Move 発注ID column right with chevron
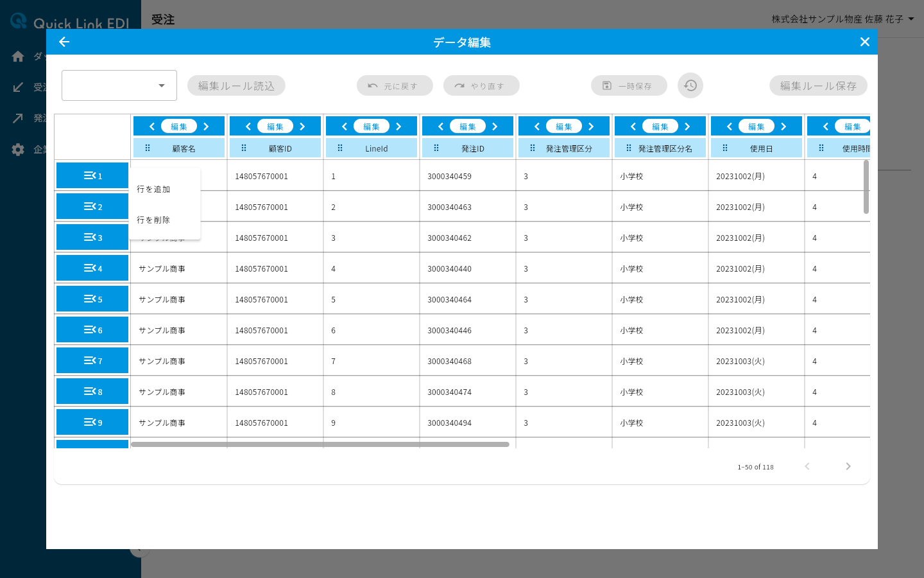The image size is (924, 578). pos(495,127)
